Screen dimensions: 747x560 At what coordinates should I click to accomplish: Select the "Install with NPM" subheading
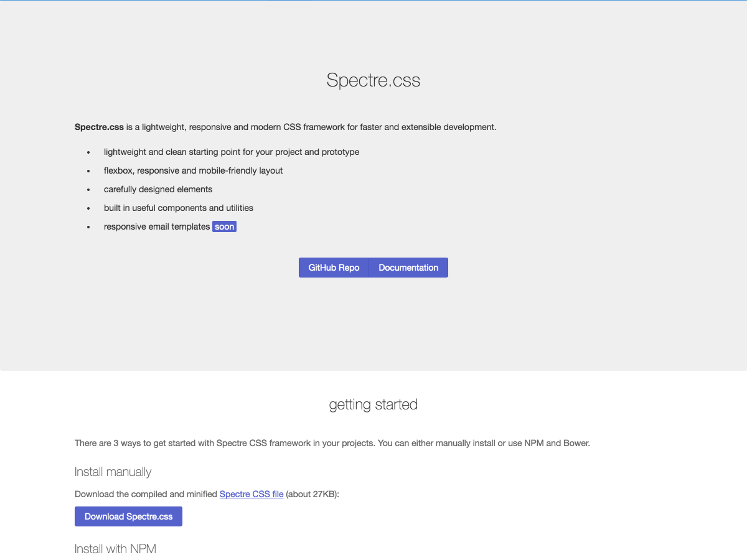[x=115, y=549]
